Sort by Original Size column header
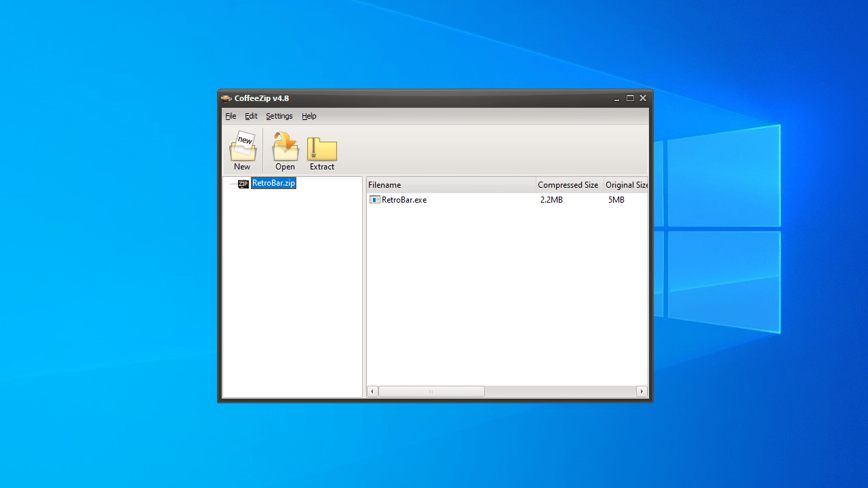 [x=626, y=185]
